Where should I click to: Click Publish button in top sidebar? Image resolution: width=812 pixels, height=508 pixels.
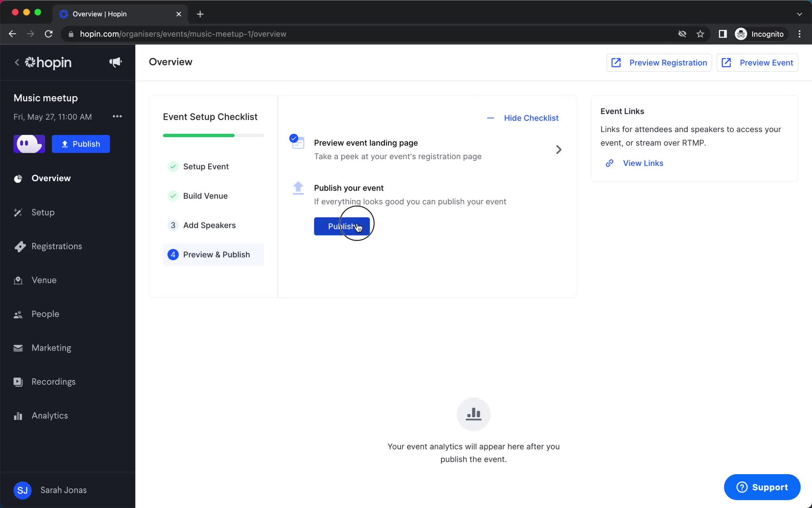click(x=81, y=144)
